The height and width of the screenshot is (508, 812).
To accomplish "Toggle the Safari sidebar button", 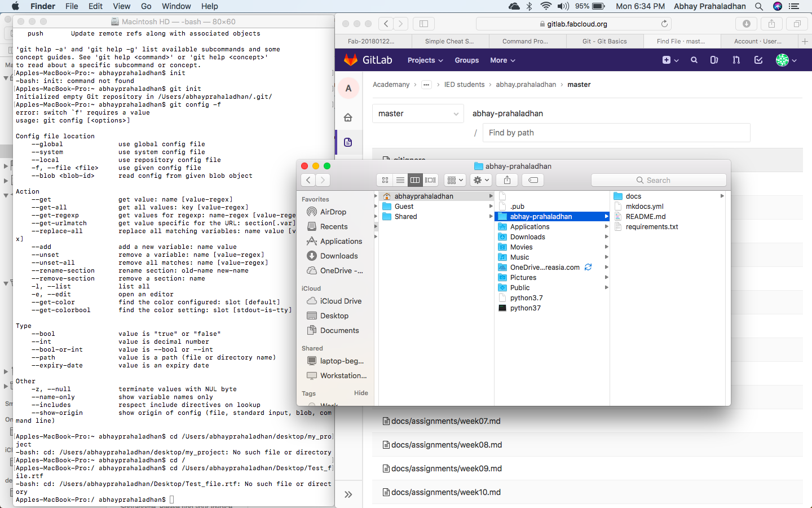I will coord(423,24).
